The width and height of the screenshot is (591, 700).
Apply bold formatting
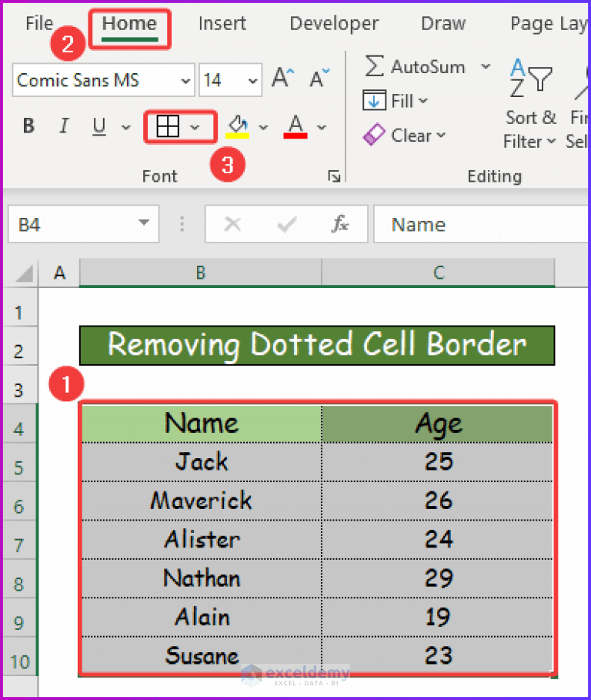tap(28, 126)
